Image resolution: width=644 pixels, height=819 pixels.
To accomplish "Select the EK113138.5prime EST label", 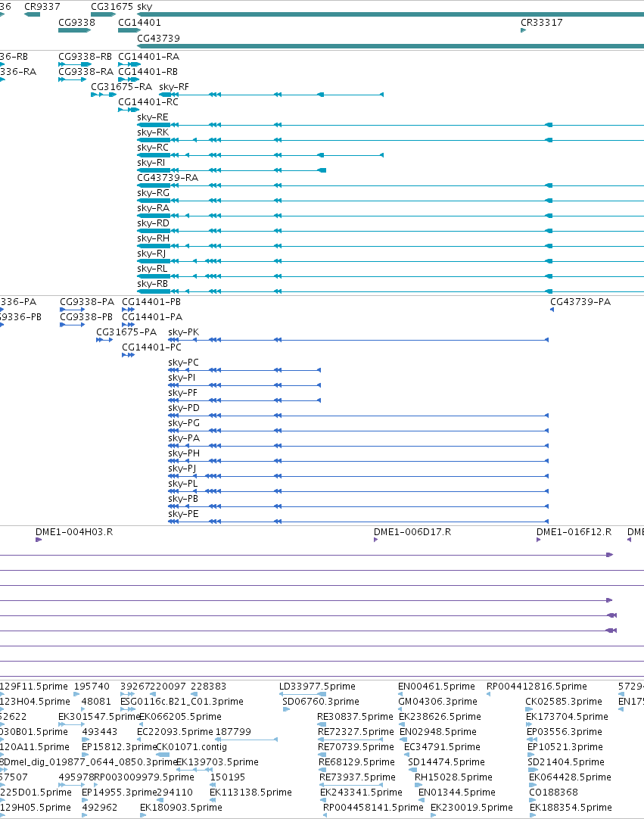I will click(250, 792).
